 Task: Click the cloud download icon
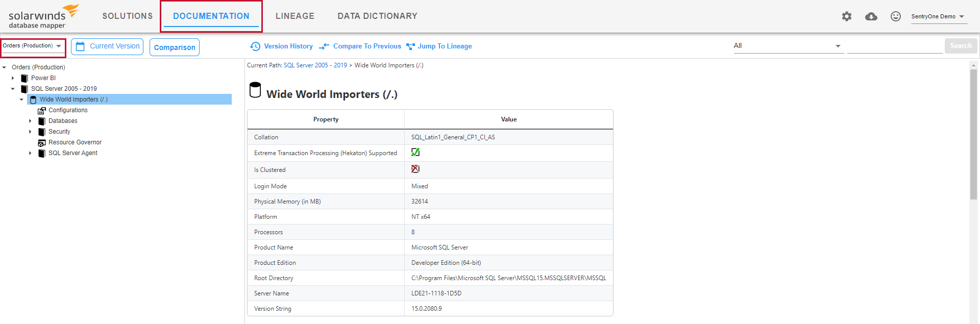(871, 16)
